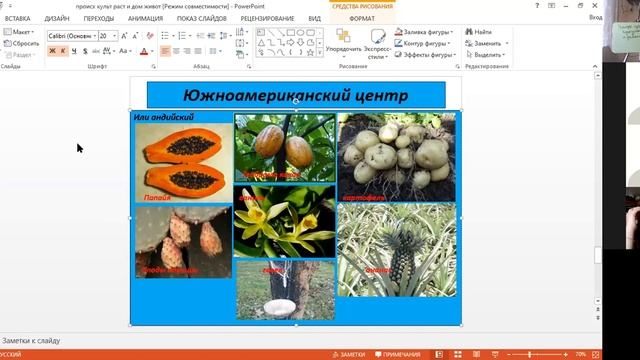
Task: Select the rectangle shape in gallery
Action: point(291,33)
